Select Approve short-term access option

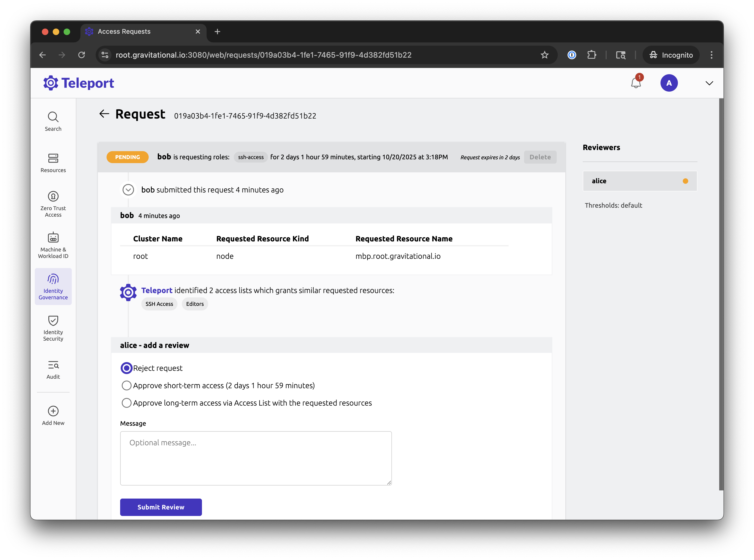click(x=126, y=385)
